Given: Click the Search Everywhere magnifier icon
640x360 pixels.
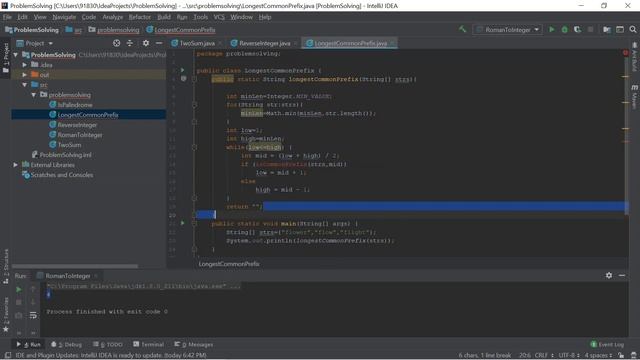Looking at the screenshot, I should coord(633,29).
